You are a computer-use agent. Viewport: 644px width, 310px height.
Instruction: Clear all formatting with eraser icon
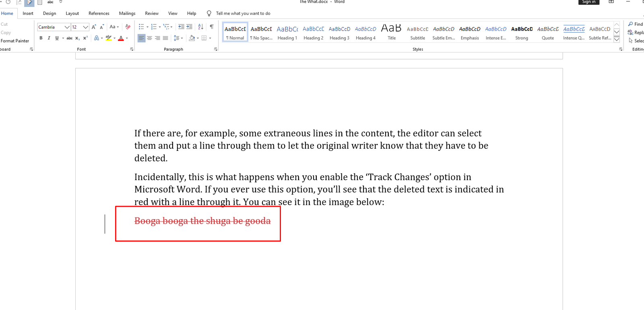click(128, 27)
